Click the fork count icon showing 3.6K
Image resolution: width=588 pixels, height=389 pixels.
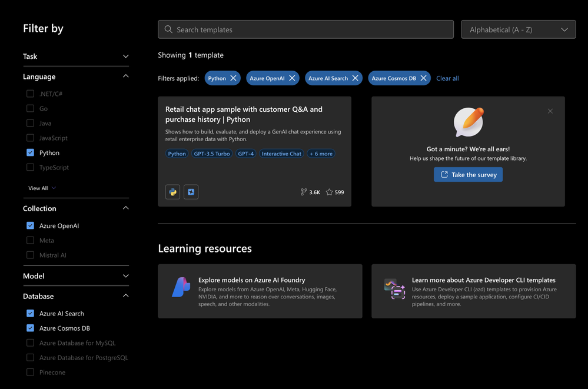[303, 192]
